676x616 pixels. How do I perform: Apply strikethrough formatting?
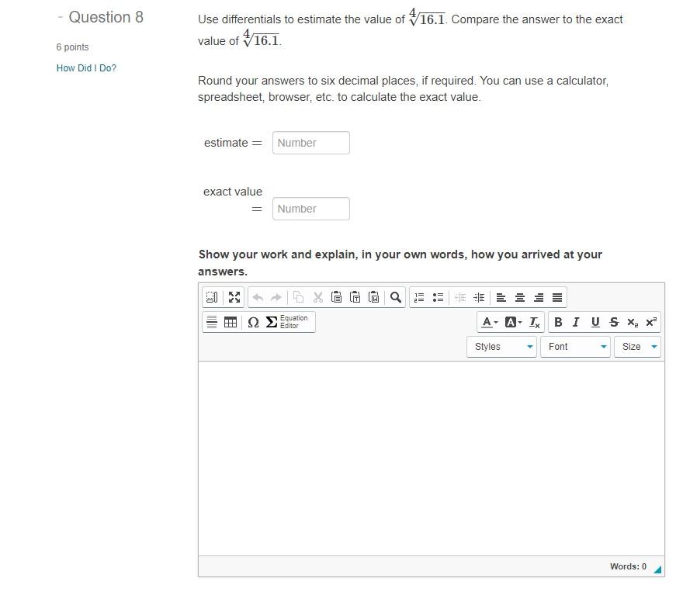point(613,322)
